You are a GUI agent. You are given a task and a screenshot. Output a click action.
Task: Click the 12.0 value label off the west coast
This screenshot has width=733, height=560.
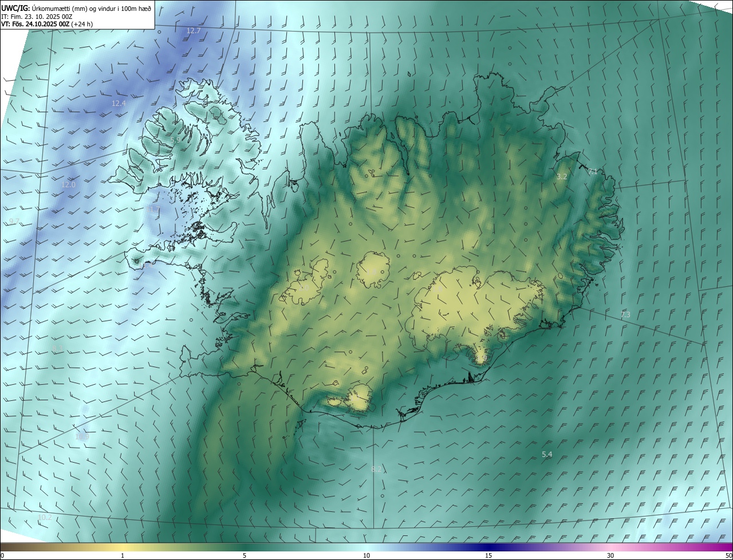(68, 185)
